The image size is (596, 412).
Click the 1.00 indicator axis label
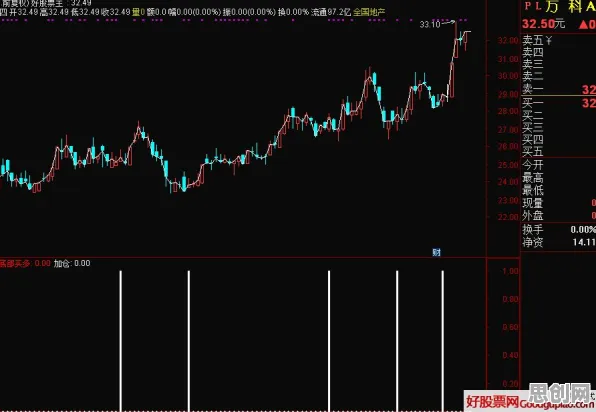pos(510,271)
